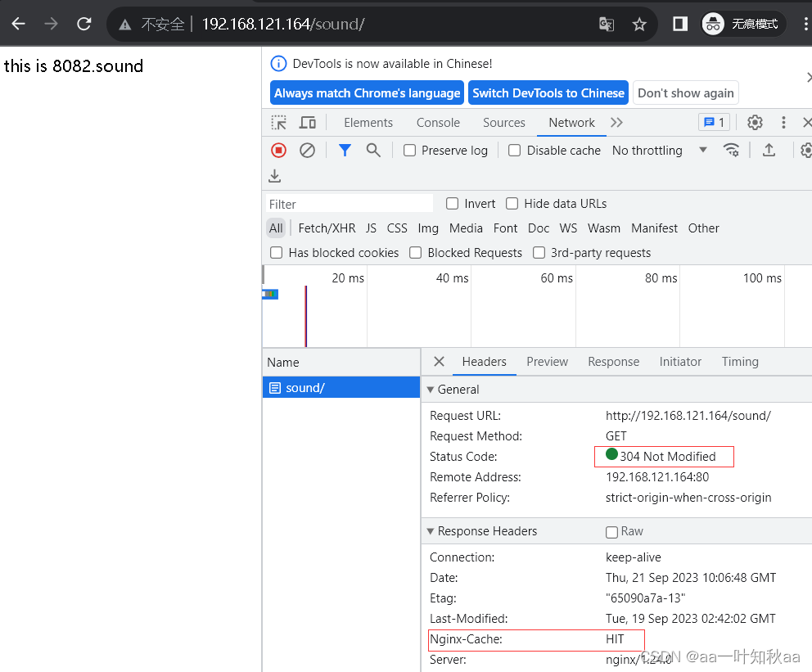Open the No throttling dropdown
Image resolution: width=812 pixels, height=672 pixels.
659,151
